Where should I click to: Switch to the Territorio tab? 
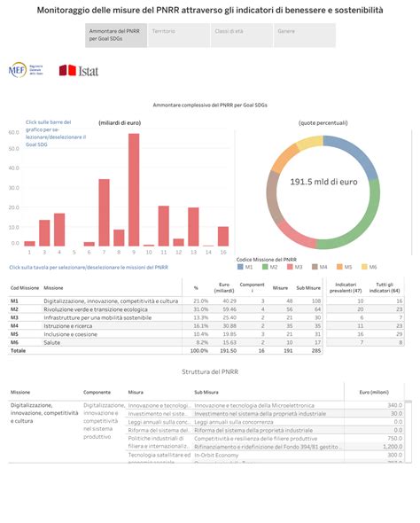pos(179,35)
